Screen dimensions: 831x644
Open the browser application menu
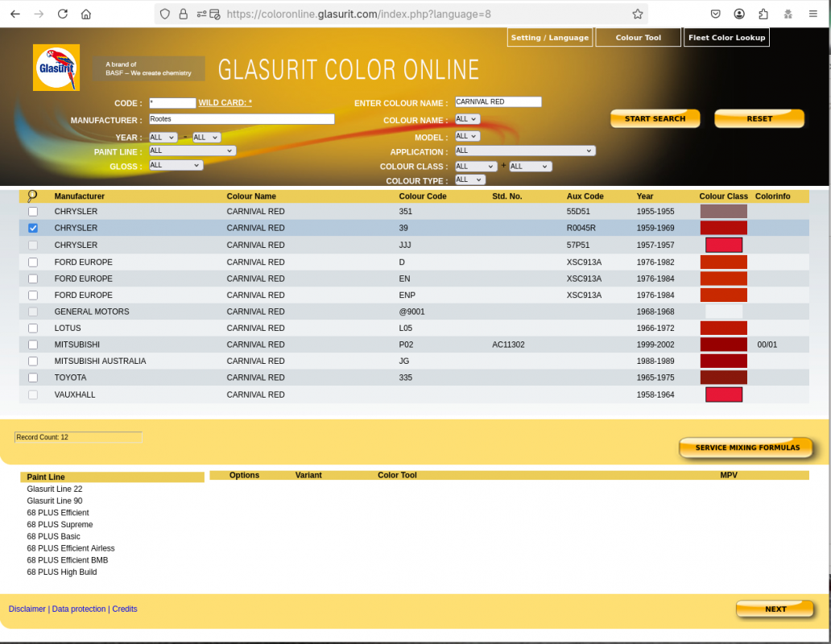click(x=813, y=14)
